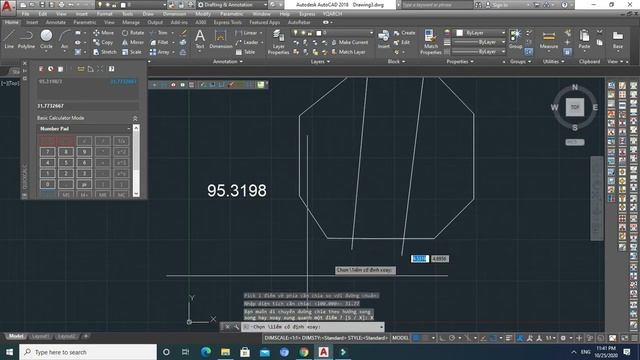Open the Drafting & Annotation workspace dropdown
This screenshot has width=640, height=360.
pyautogui.click(x=232, y=5)
